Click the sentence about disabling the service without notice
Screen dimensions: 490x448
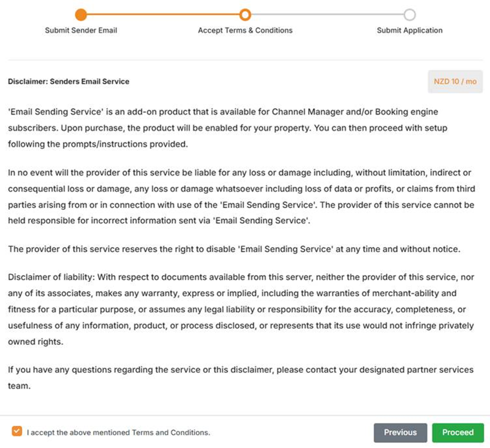coord(234,249)
